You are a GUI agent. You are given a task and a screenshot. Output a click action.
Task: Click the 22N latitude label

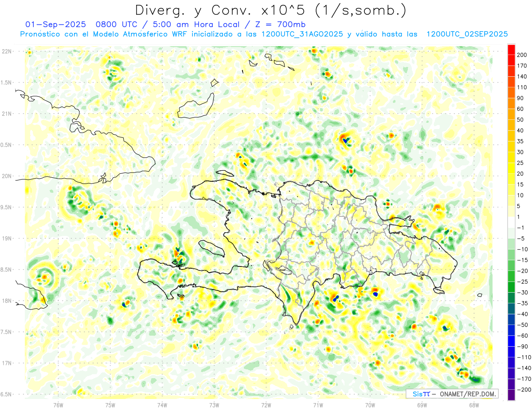coord(7,51)
